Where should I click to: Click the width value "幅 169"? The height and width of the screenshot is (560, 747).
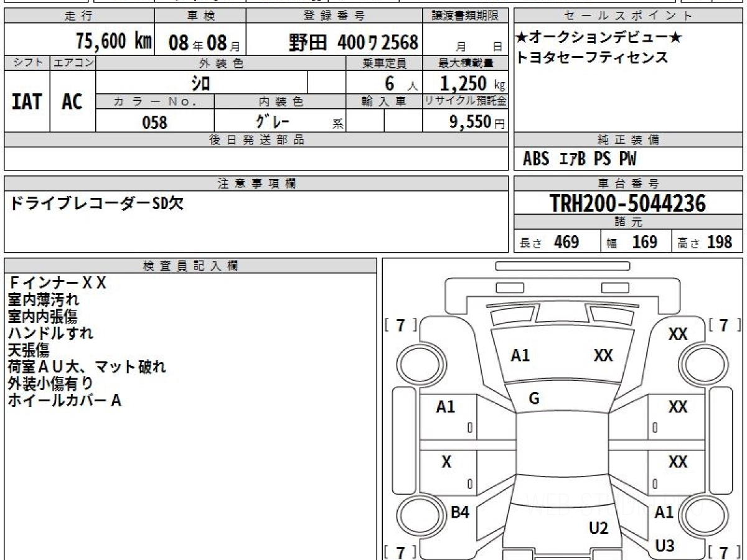632,242
